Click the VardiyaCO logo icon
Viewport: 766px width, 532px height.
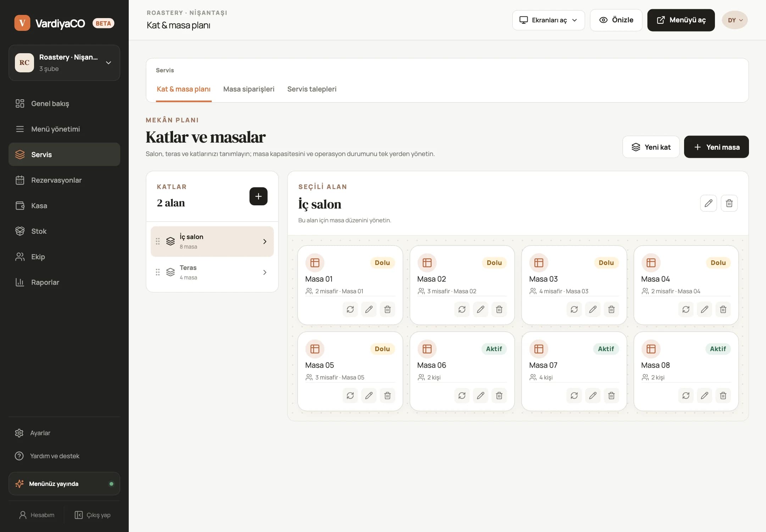pos(22,23)
